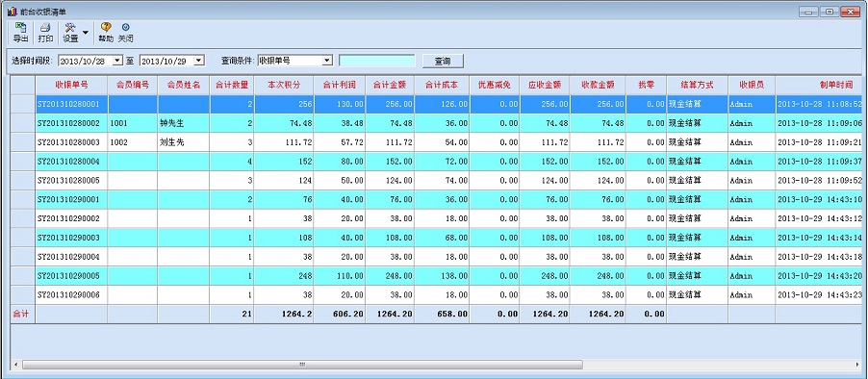Click the horizontal scrollbar thumb
This screenshot has height=379, width=868.
coord(302,365)
